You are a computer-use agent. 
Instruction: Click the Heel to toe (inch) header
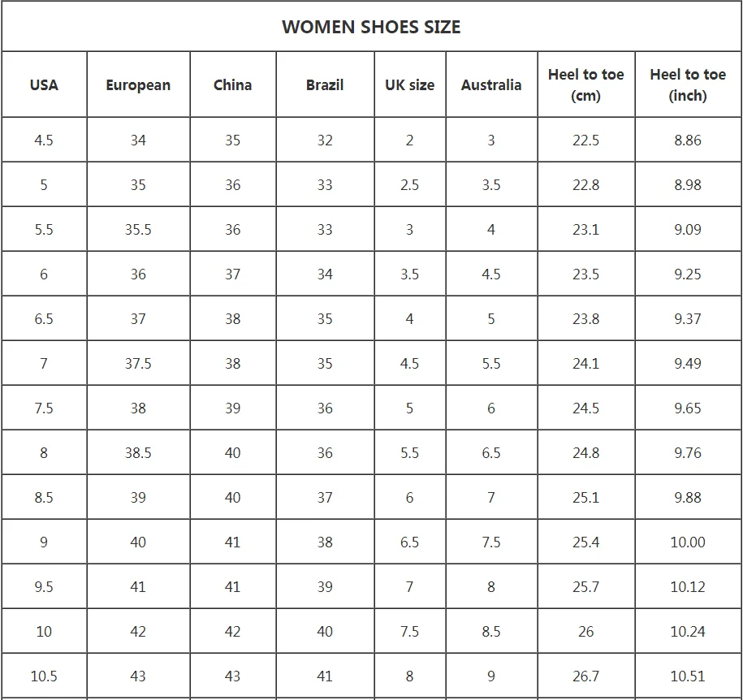(688, 84)
